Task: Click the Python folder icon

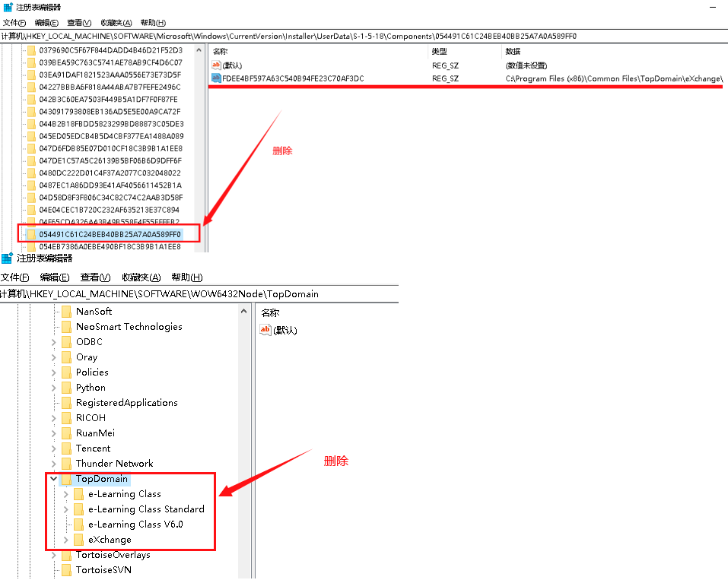Action: coord(67,388)
